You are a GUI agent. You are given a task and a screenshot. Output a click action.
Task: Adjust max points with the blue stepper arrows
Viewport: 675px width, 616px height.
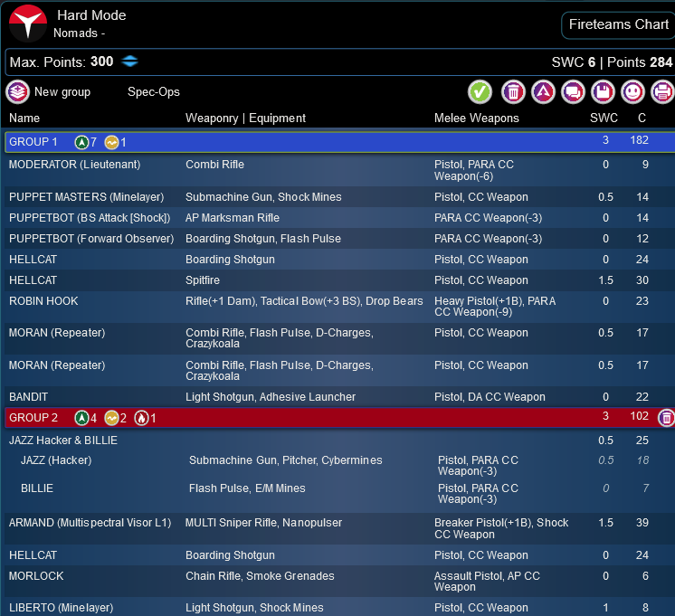click(129, 62)
